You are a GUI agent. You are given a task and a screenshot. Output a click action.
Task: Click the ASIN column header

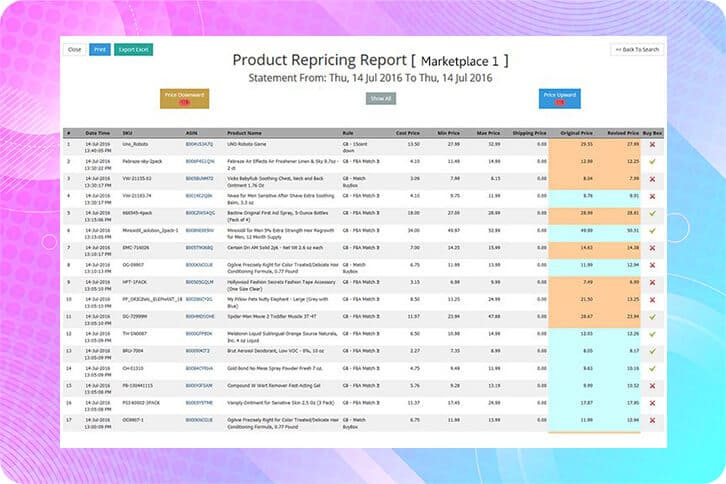191,133
